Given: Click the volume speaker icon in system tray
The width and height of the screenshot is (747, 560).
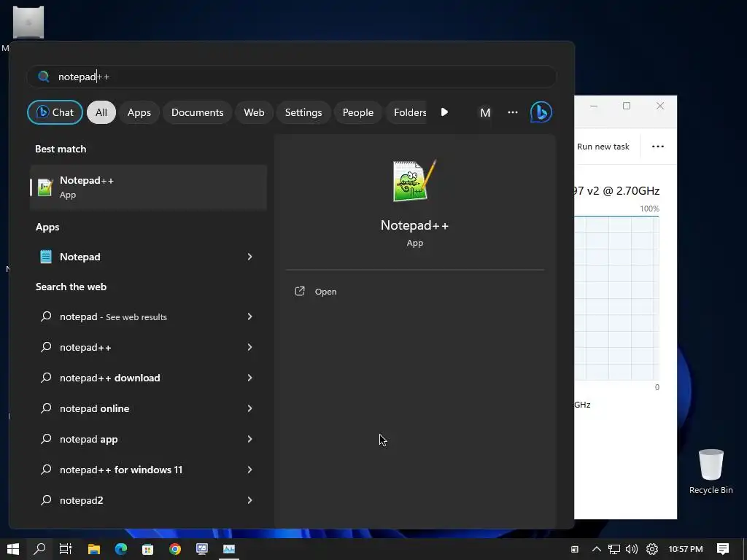Looking at the screenshot, I should 631,549.
